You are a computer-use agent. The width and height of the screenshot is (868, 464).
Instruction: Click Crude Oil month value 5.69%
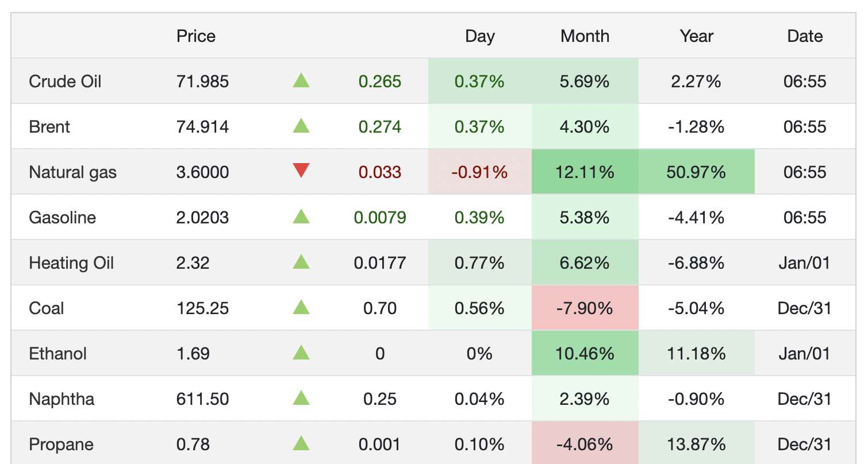(585, 82)
